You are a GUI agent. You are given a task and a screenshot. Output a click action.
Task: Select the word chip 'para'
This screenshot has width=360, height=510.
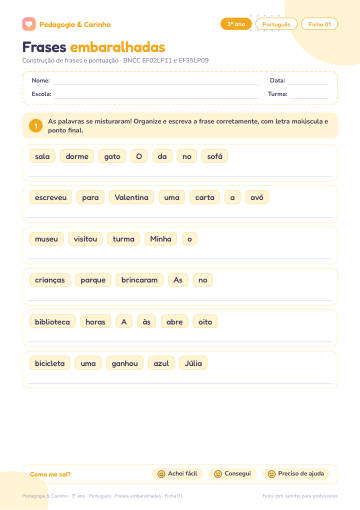(90, 197)
